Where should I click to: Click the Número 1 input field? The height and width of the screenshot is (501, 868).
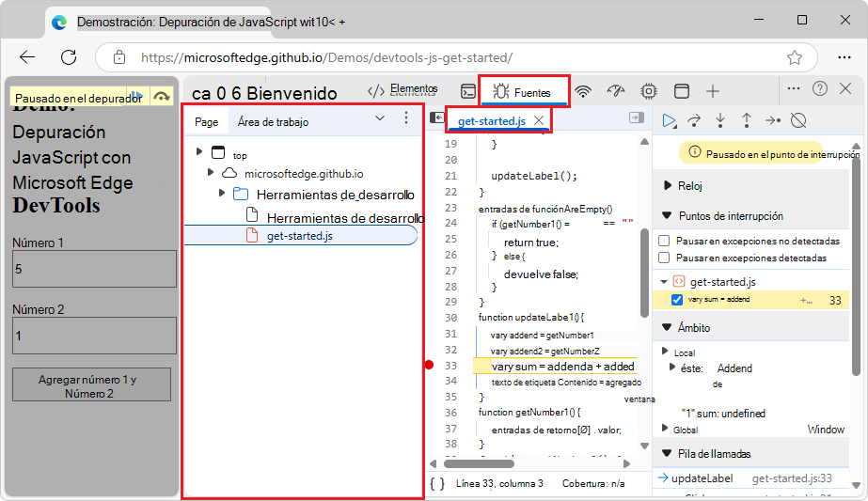pos(94,269)
